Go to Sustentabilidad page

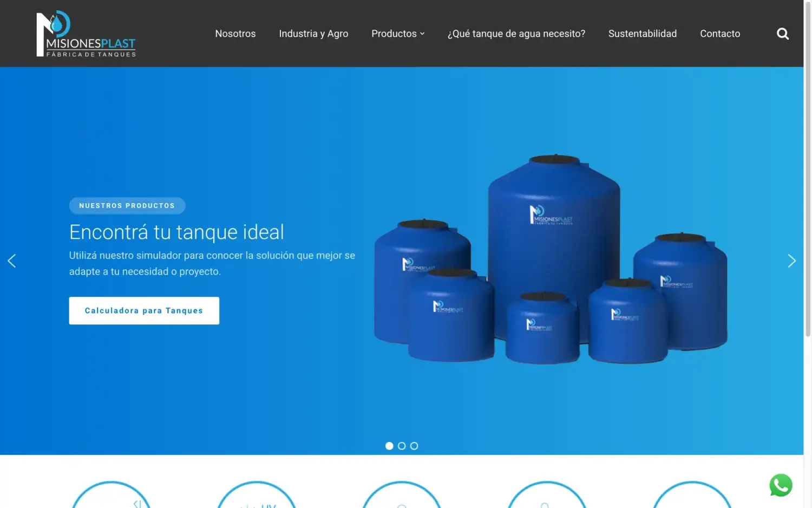tap(643, 34)
